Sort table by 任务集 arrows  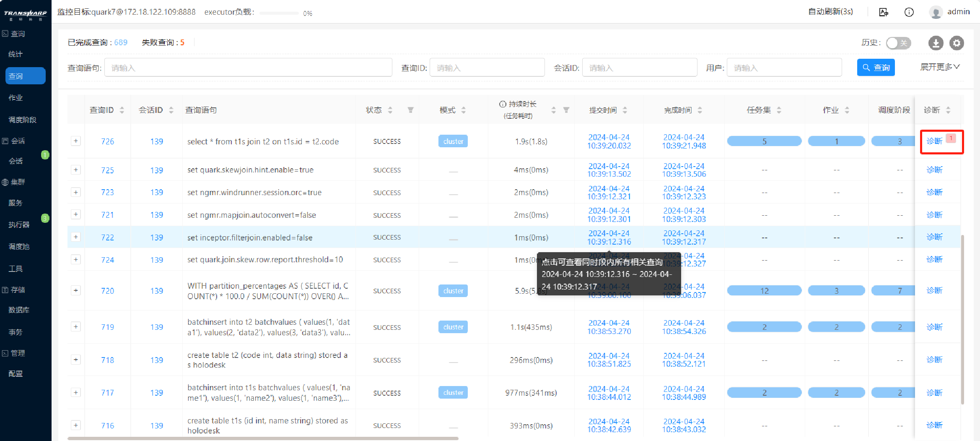779,110
